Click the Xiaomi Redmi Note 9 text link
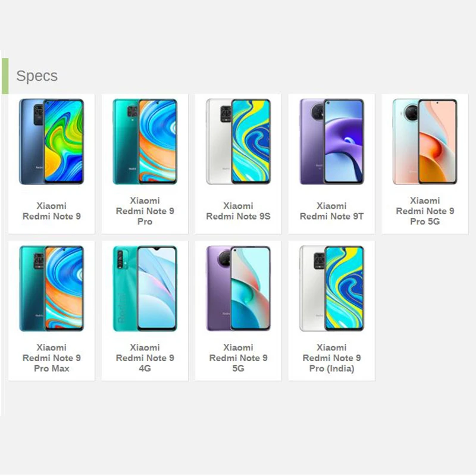This screenshot has height=476, width=476. tap(52, 211)
